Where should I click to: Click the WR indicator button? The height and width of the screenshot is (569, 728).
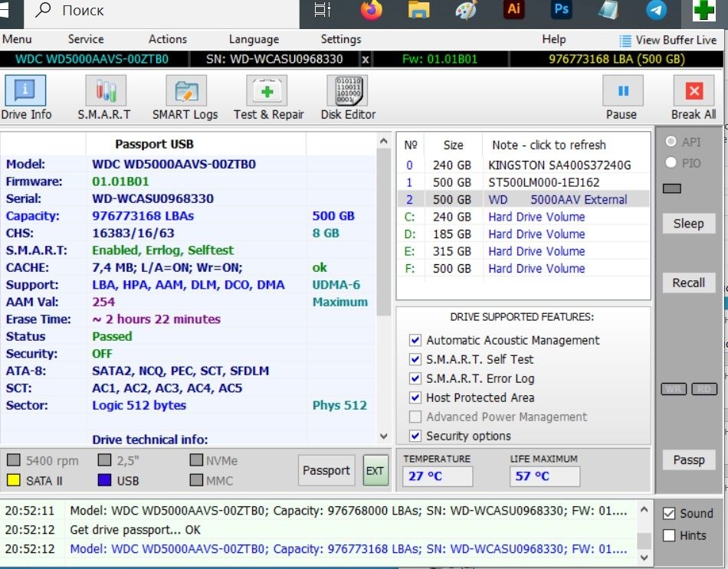674,389
